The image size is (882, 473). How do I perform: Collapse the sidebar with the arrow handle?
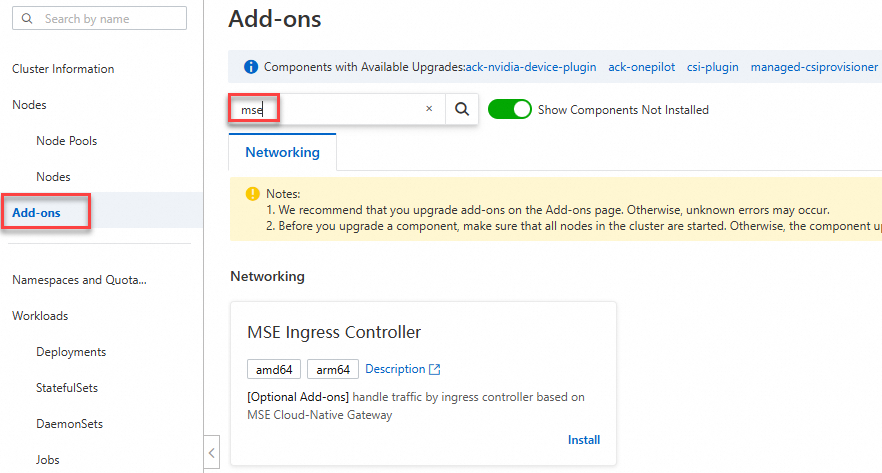[212, 453]
